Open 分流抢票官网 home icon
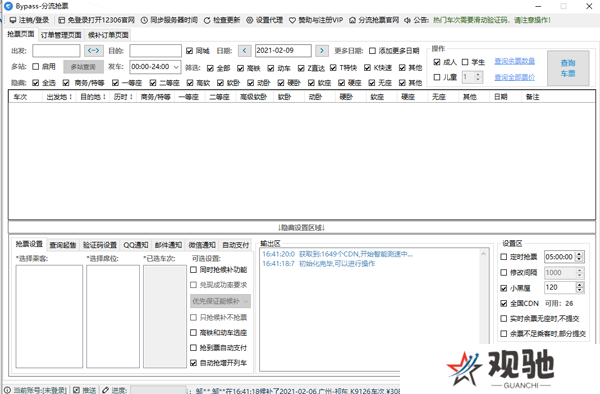The height and width of the screenshot is (394, 600). click(x=352, y=20)
